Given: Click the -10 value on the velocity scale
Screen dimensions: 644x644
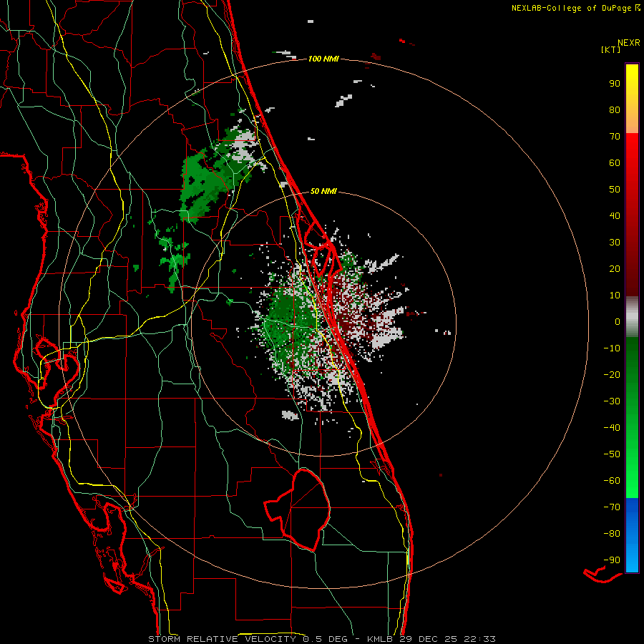Looking at the screenshot, I should click(x=612, y=348).
